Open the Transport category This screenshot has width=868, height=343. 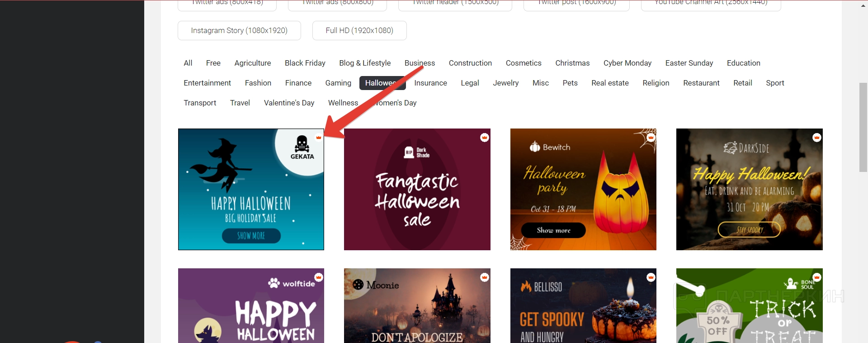200,103
